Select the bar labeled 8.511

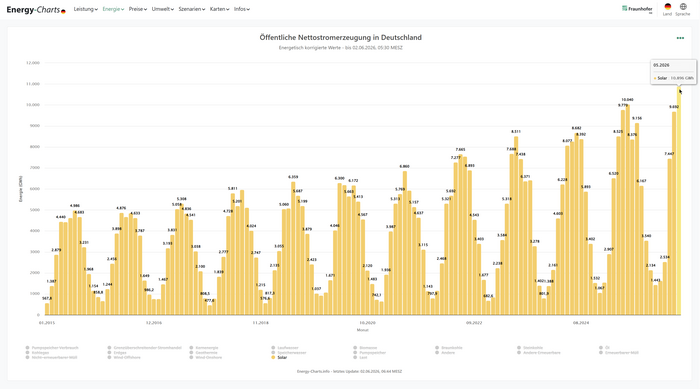click(x=516, y=225)
